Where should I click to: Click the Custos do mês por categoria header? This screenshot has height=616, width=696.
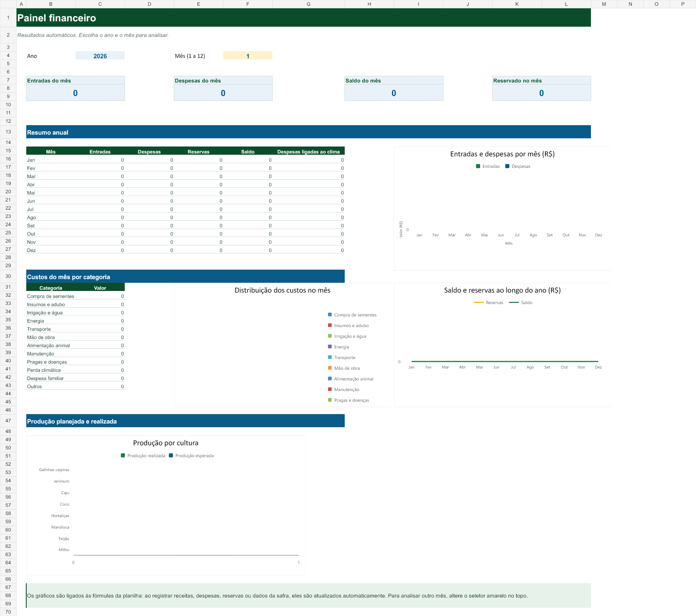point(185,277)
